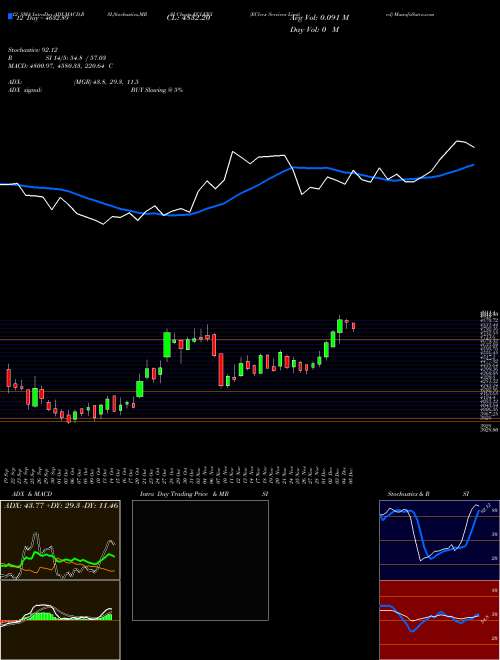Click the white price line peak near right
This screenshot has height=660, width=500.
pyautogui.click(x=457, y=141)
